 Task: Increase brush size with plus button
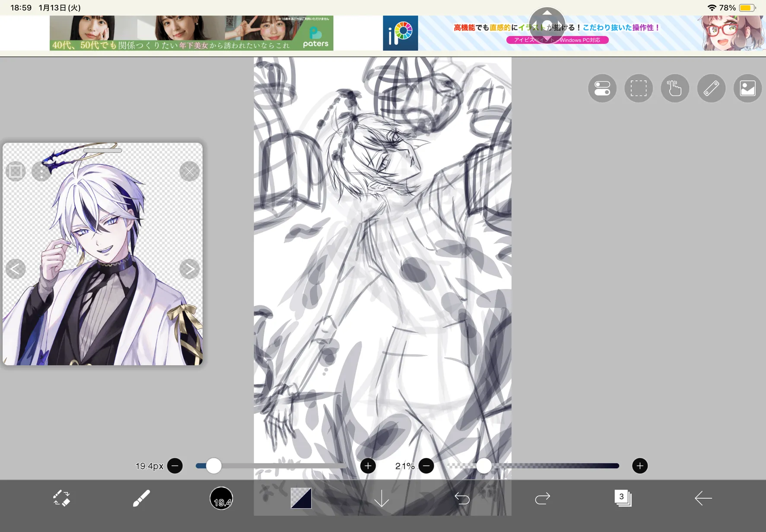point(368,466)
